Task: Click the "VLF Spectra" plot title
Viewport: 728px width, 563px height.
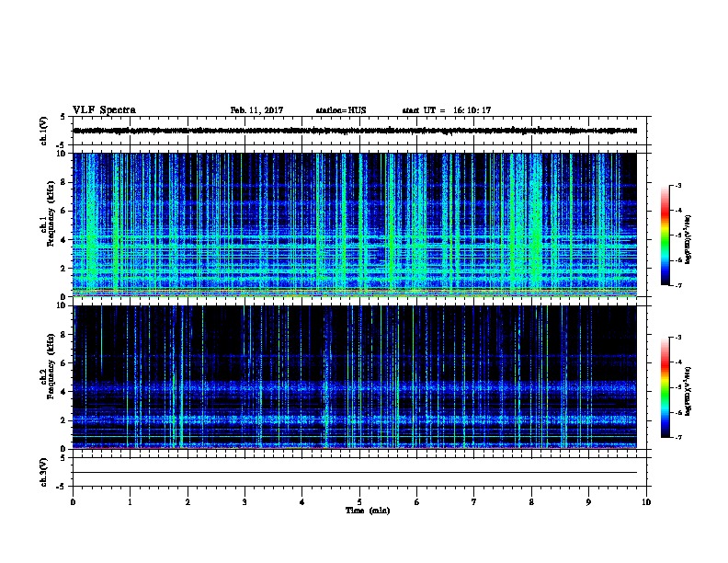Action: (104, 110)
